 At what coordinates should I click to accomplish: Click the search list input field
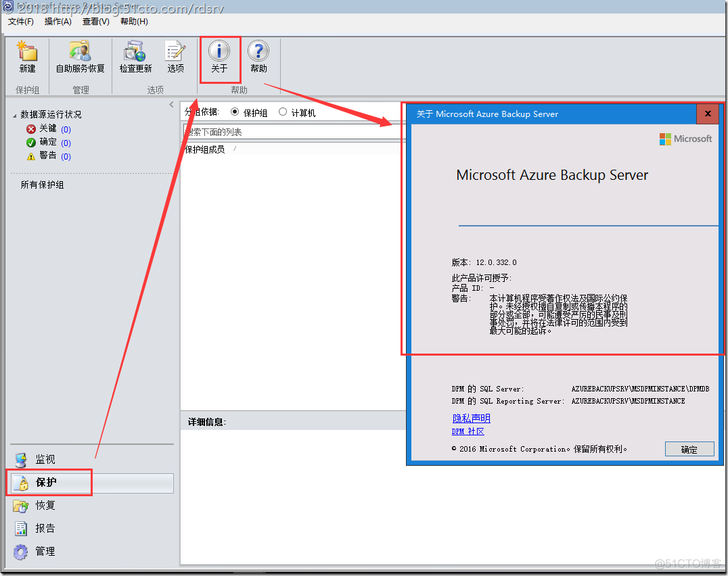pos(295,132)
